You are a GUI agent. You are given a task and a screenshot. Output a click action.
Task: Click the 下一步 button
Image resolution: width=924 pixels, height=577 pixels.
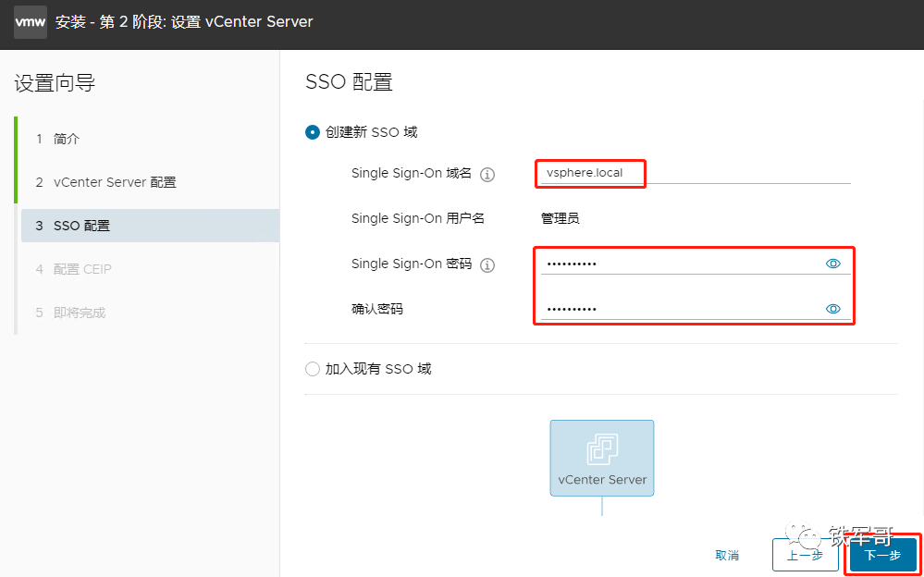pos(882,555)
